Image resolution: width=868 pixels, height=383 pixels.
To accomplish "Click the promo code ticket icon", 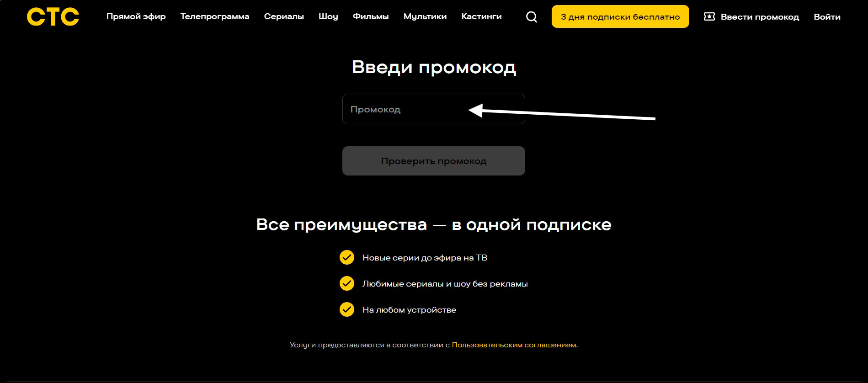I will click(x=709, y=16).
